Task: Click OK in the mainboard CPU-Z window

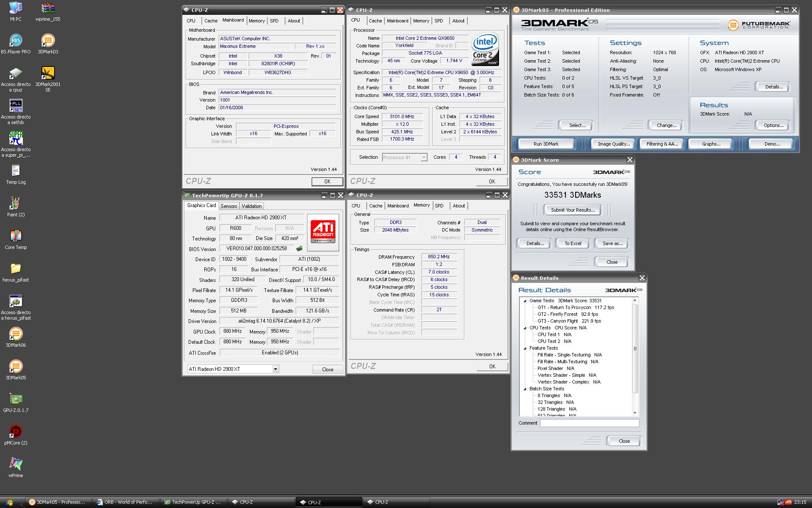Action: (327, 181)
